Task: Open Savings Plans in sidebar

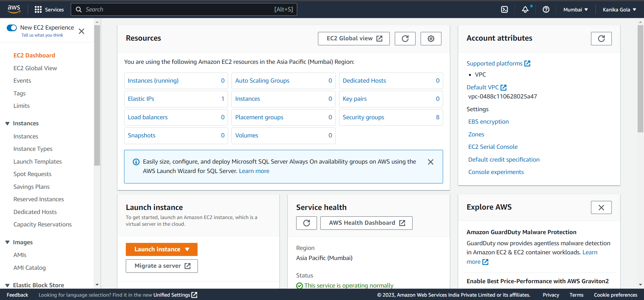Action: point(32,187)
